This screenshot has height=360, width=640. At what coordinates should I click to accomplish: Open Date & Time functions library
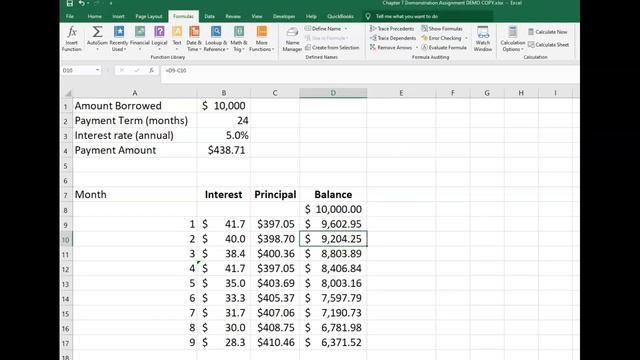click(194, 39)
